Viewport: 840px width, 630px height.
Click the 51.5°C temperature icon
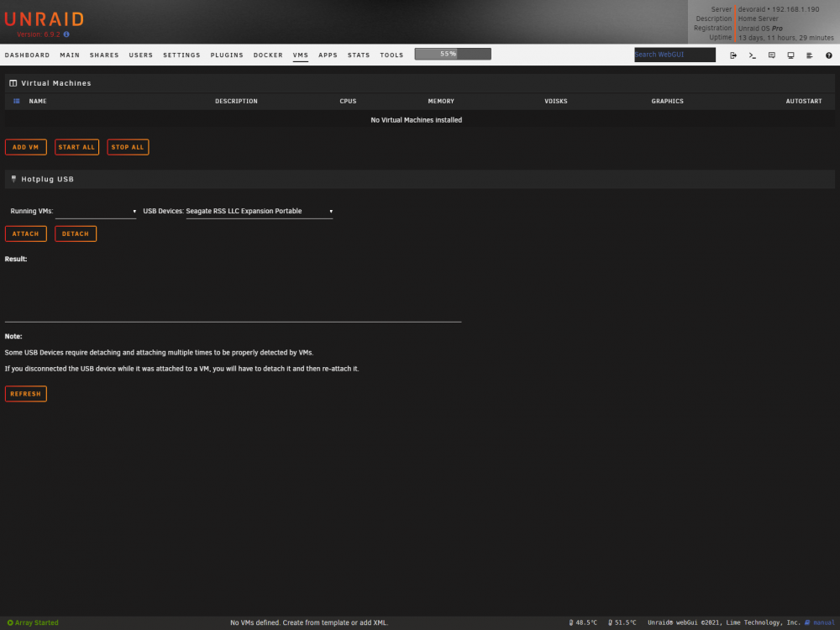[610, 622]
